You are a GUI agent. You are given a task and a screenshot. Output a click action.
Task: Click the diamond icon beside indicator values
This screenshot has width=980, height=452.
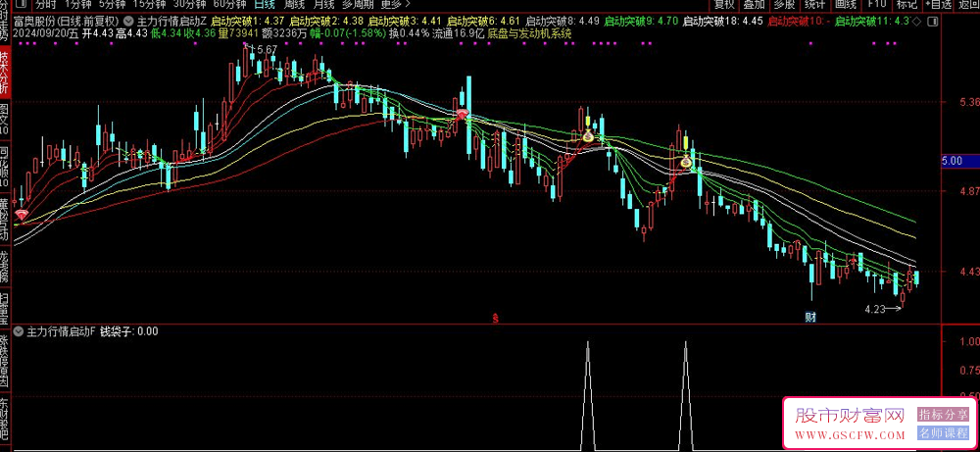tap(917, 21)
